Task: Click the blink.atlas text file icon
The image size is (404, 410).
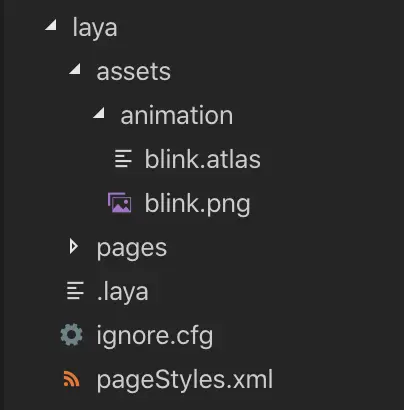Action: coord(123,158)
